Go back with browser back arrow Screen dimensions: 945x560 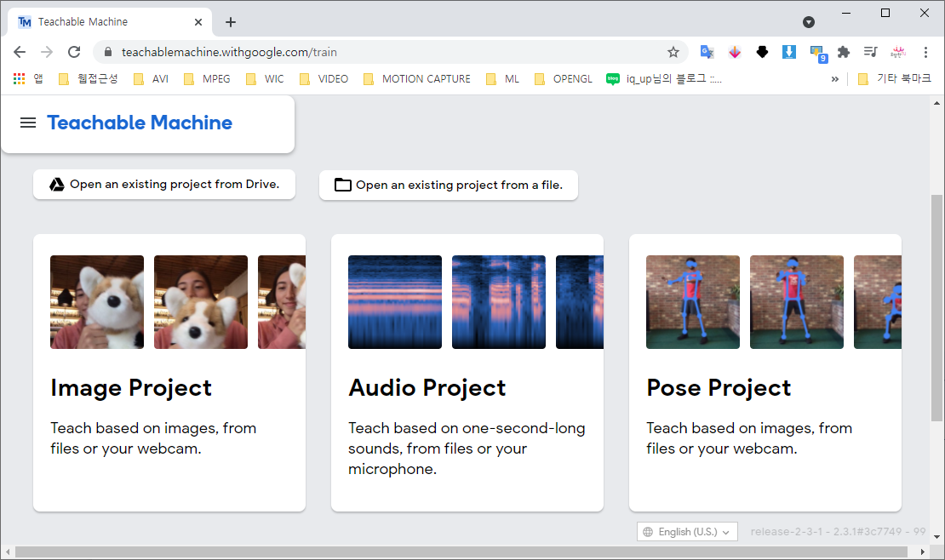click(x=20, y=52)
